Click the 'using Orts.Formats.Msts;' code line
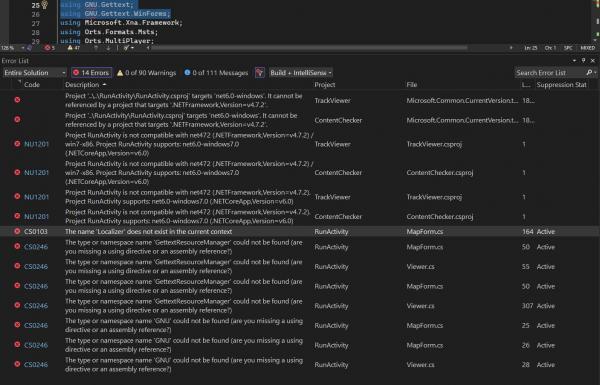Screen dimensions: 600x385 pyautogui.click(x=109, y=32)
